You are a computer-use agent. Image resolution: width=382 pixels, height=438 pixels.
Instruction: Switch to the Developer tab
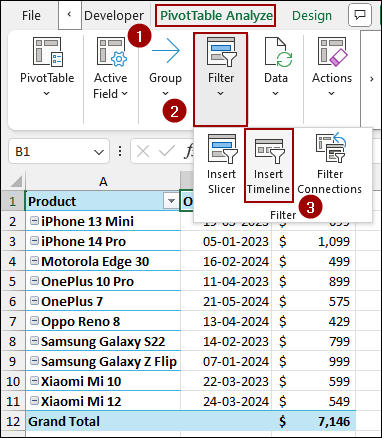114,15
